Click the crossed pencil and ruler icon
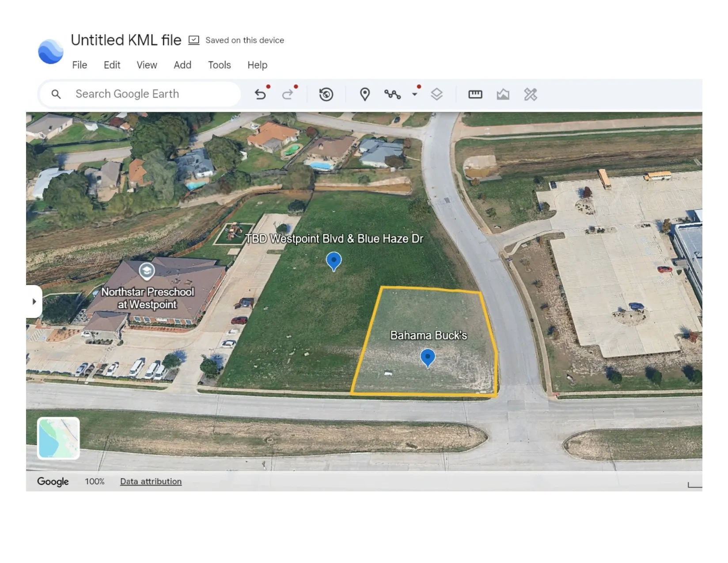The height and width of the screenshot is (563, 728). (x=531, y=94)
